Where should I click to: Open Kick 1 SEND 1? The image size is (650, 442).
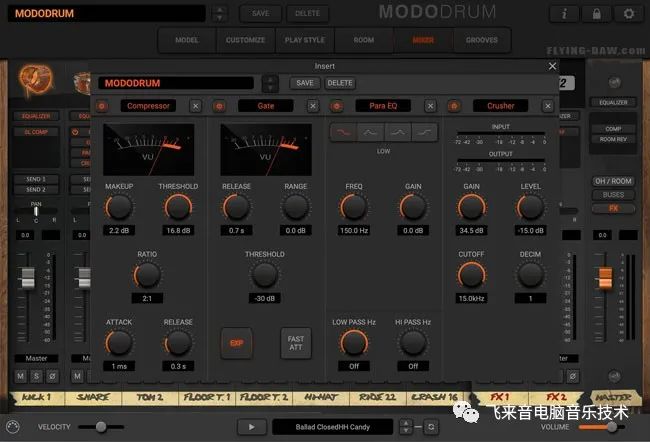[36, 180]
